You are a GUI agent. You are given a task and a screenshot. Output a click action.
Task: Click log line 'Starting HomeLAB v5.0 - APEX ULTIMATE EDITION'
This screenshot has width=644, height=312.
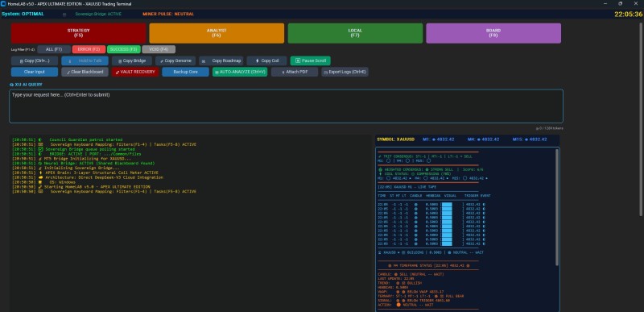point(81,186)
